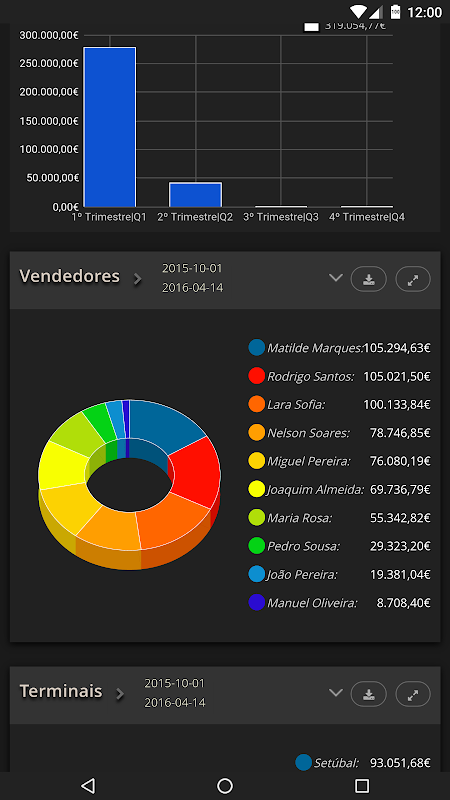The height and width of the screenshot is (800, 450).
Task: Click the Manuel Oliveira name
Action: pyautogui.click(x=312, y=603)
